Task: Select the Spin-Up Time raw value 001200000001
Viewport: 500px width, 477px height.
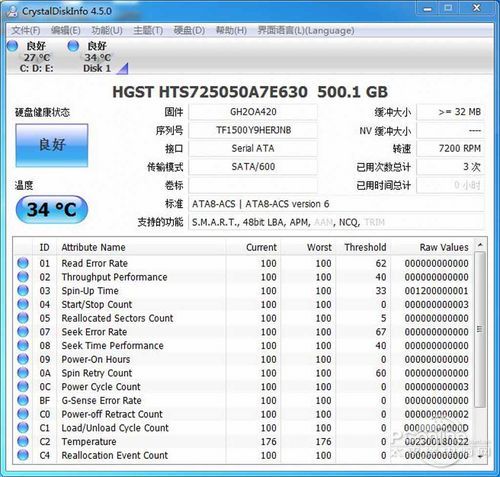Action: [x=436, y=291]
